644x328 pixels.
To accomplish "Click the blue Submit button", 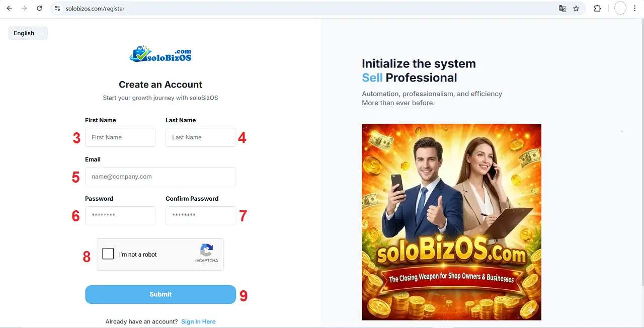I will tap(160, 294).
